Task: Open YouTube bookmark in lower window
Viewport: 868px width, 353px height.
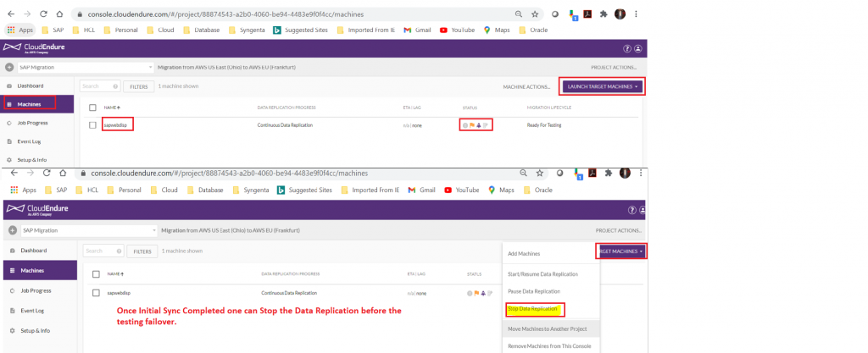Action: tap(461, 190)
